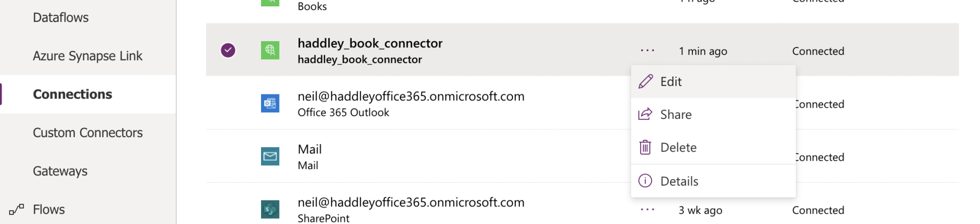The width and height of the screenshot is (980, 224).
Task: Click the pencil Edit icon
Action: click(645, 82)
